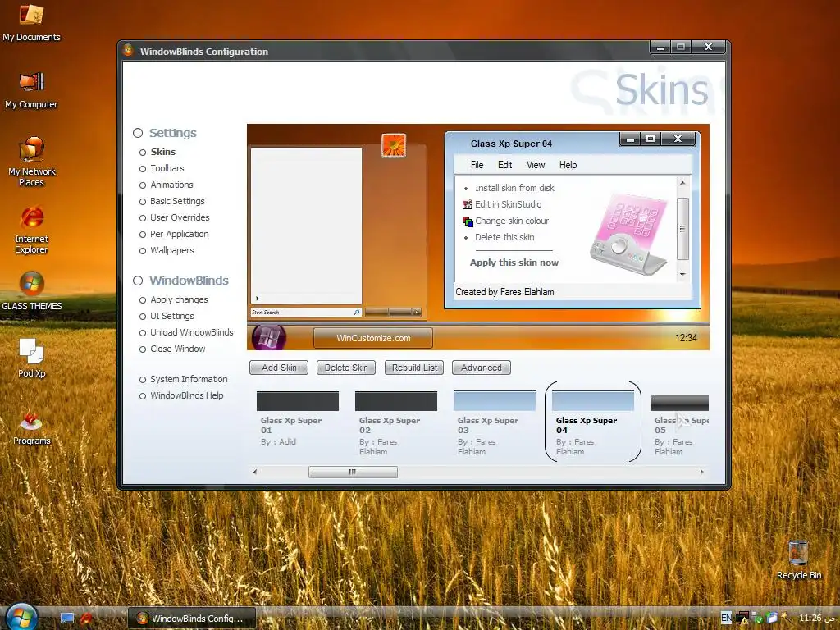Click the WindowBlinds title bar icon
840x630 pixels.
(128, 50)
